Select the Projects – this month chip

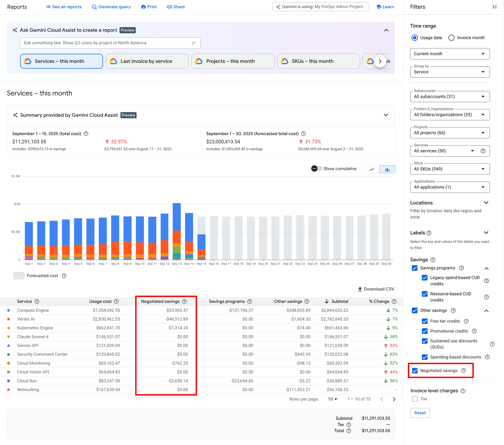[233, 61]
